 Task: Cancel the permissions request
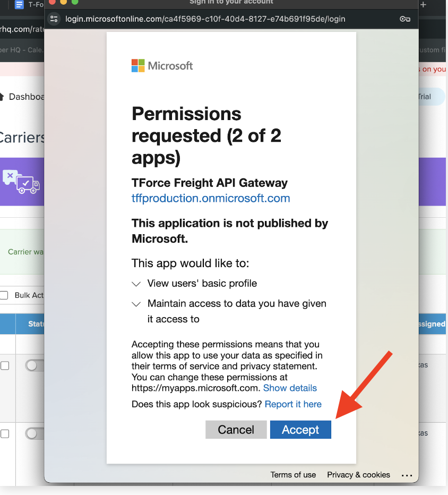tap(236, 430)
